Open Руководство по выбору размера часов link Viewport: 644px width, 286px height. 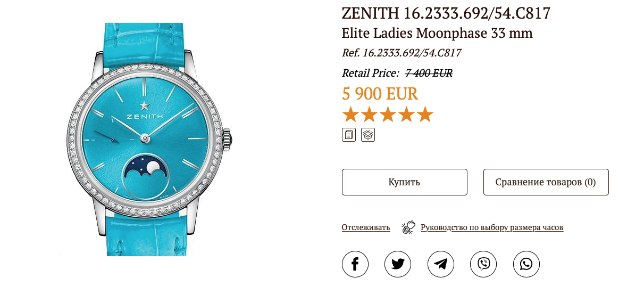[x=492, y=227]
